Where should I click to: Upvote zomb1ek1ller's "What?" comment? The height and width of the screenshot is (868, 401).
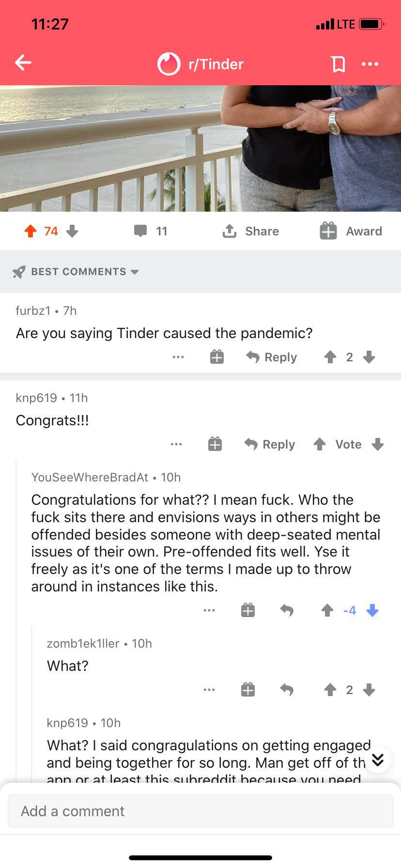[330, 690]
